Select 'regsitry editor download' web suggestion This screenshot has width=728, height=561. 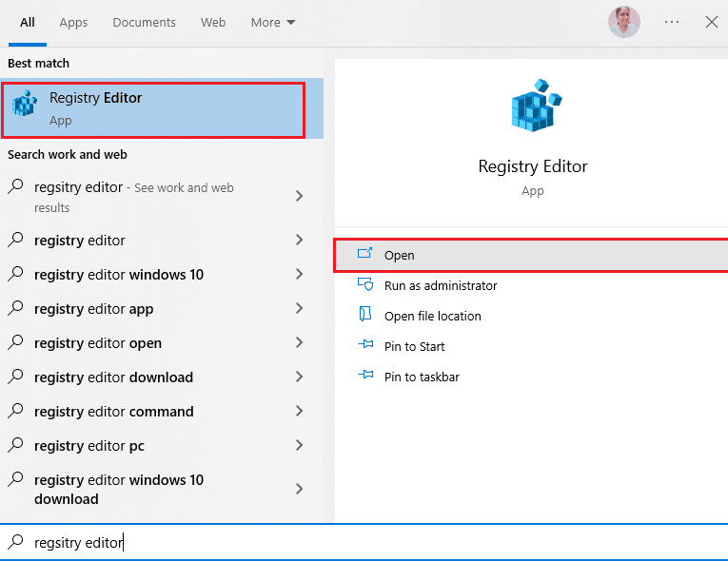coord(113,377)
